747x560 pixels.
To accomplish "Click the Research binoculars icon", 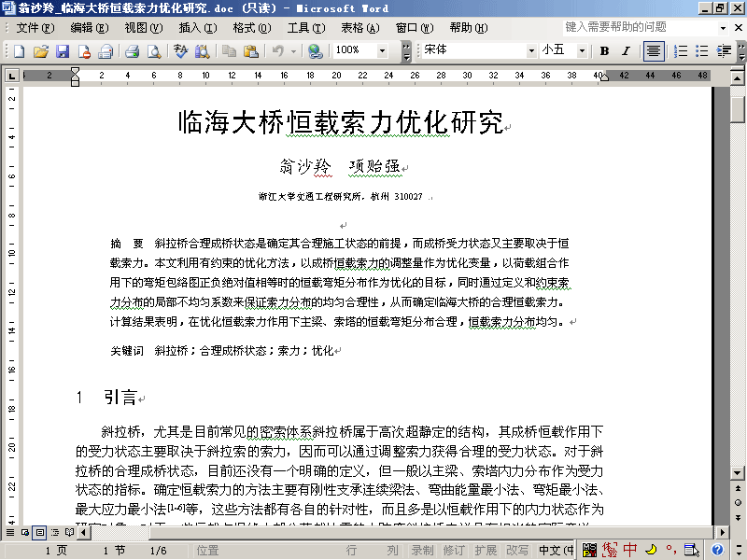I will pos(203,51).
